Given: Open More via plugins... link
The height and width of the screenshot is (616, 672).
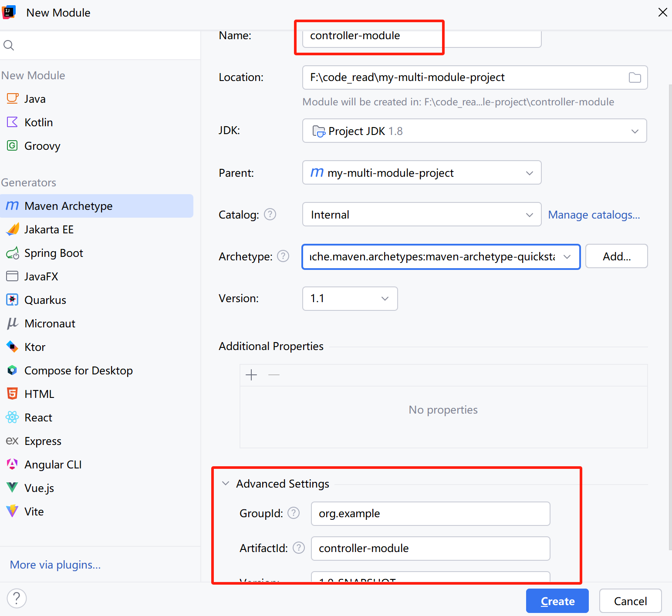Looking at the screenshot, I should [x=55, y=565].
